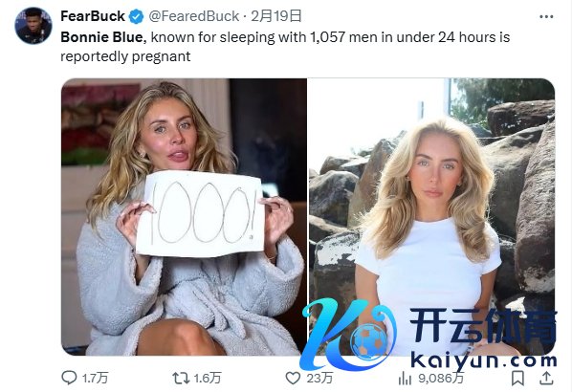Click the kaiyun.com watermark logo

(429, 335)
